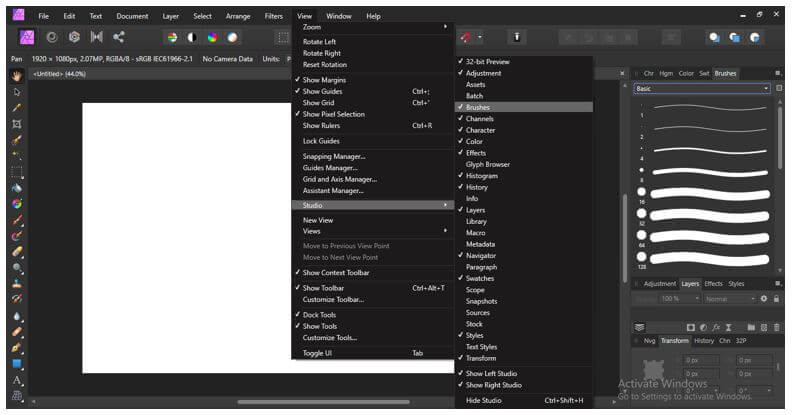Open Layers panel options menu icon
The width and height of the screenshot is (800, 415).
[x=777, y=284]
